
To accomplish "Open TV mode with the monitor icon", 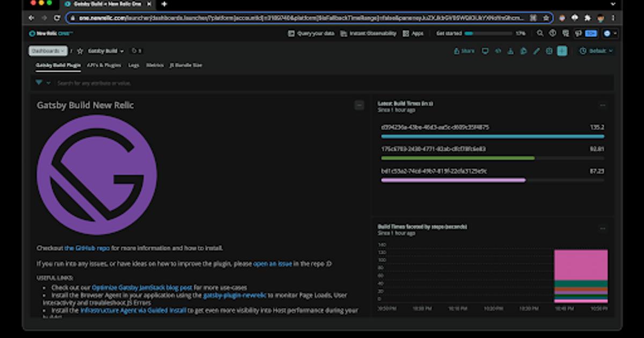I will (x=486, y=51).
